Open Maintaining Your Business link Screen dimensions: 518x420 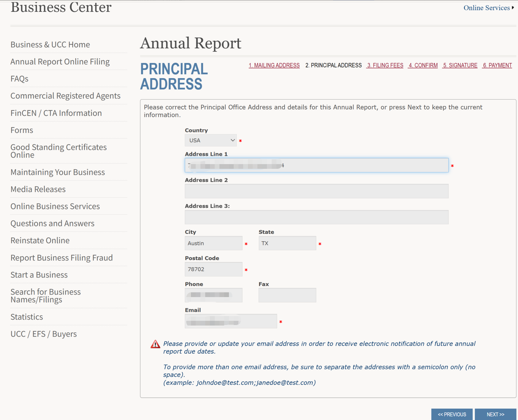(x=57, y=172)
